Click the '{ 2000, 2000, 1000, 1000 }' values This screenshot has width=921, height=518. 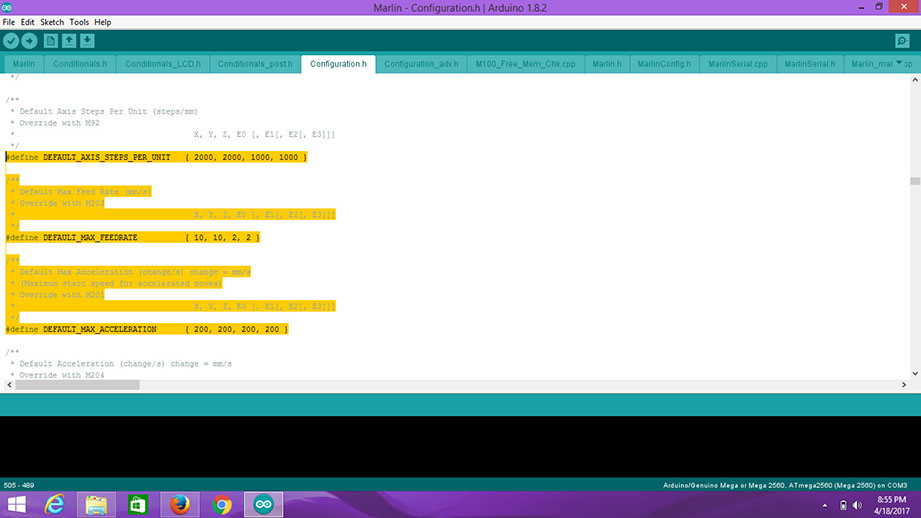[246, 157]
